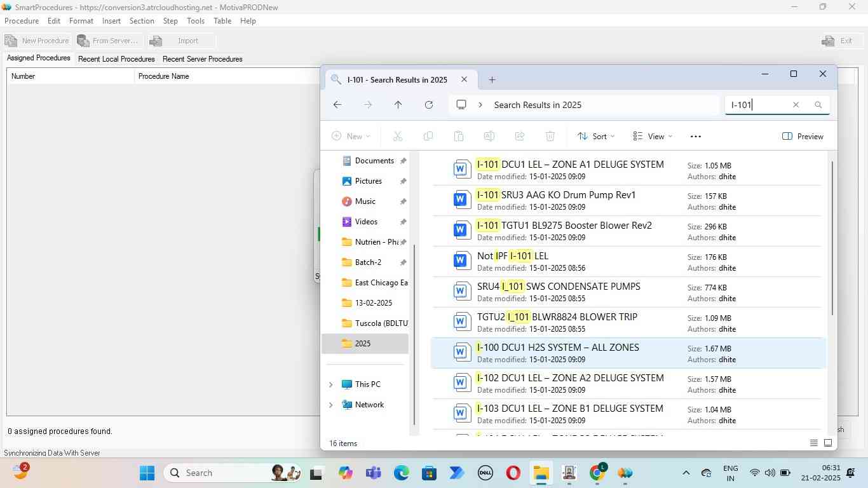Go back using the Back arrow
Screen dimensions: 868x488
(337, 105)
